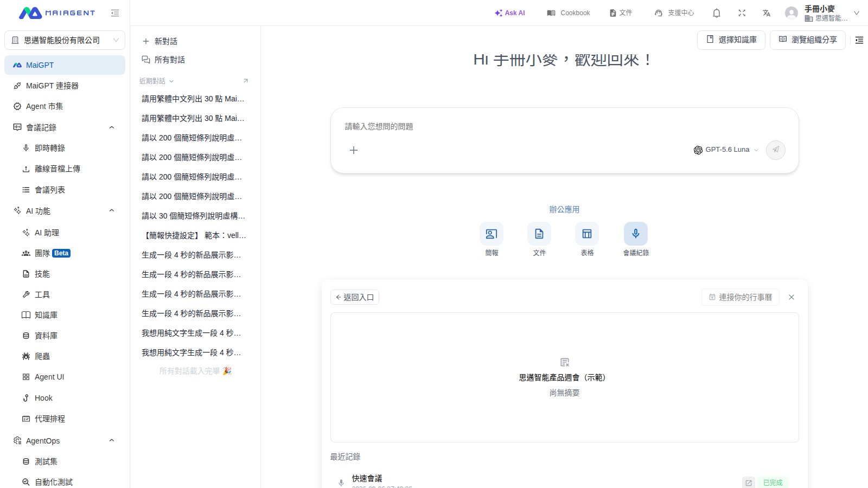Open the notifications bell

click(x=717, y=13)
